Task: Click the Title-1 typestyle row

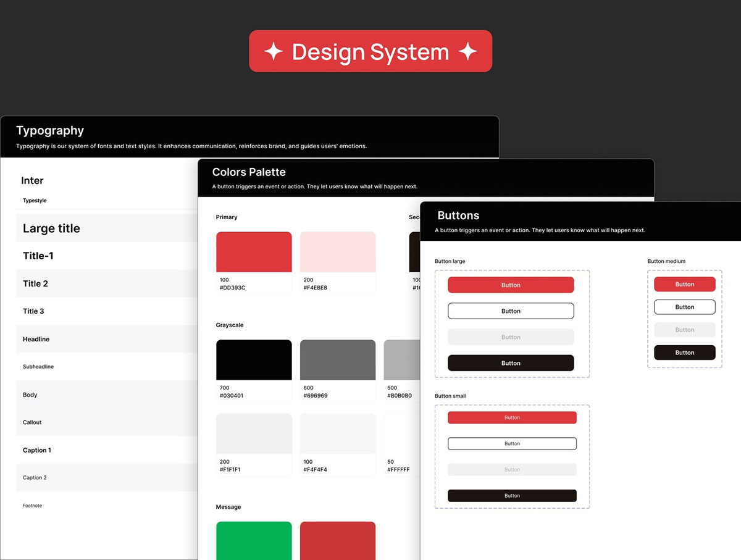Action: 107,256
